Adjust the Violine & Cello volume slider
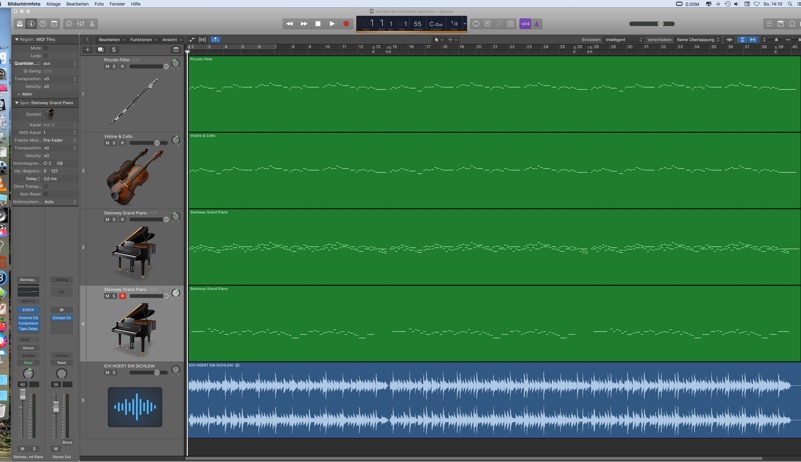801x462 pixels. coord(149,143)
